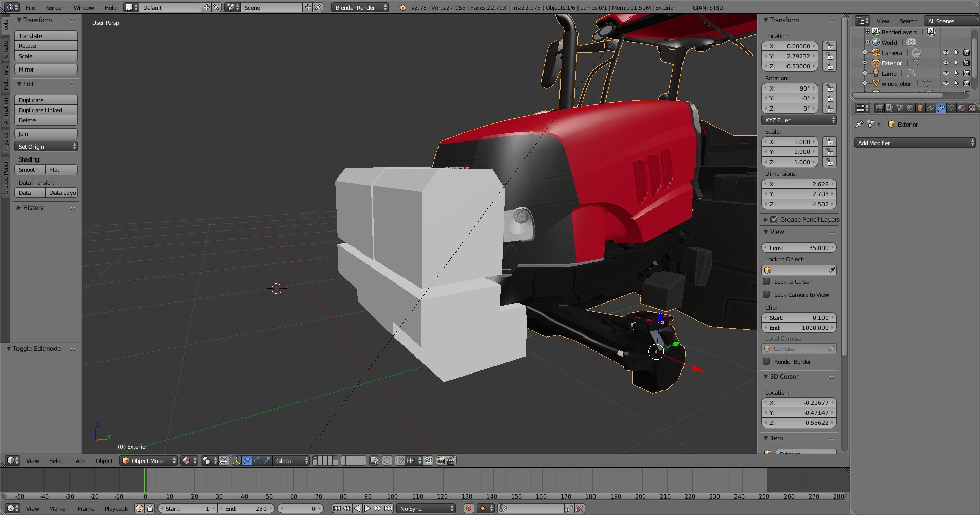Click the Smooth shading button
The image size is (980, 515).
[x=29, y=170]
